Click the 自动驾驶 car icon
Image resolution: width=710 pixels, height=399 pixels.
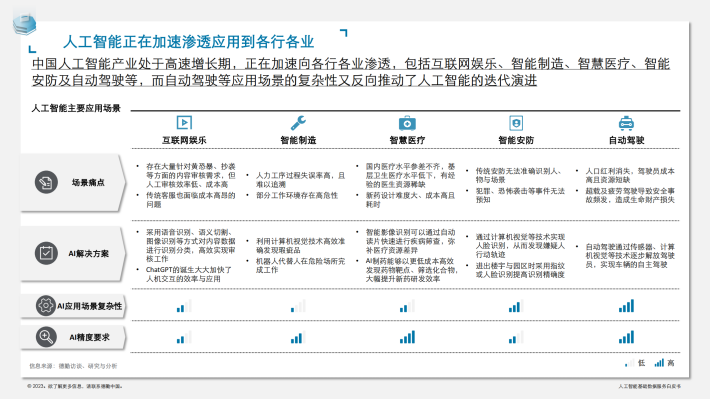[x=626, y=123]
